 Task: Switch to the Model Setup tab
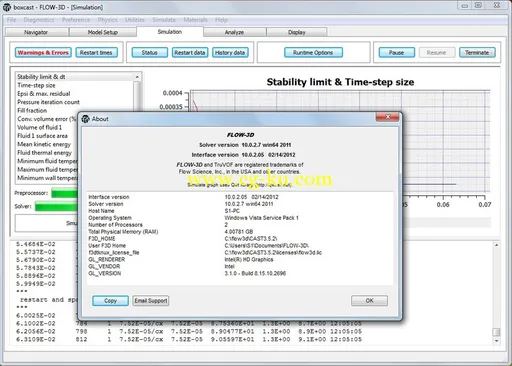click(x=103, y=32)
